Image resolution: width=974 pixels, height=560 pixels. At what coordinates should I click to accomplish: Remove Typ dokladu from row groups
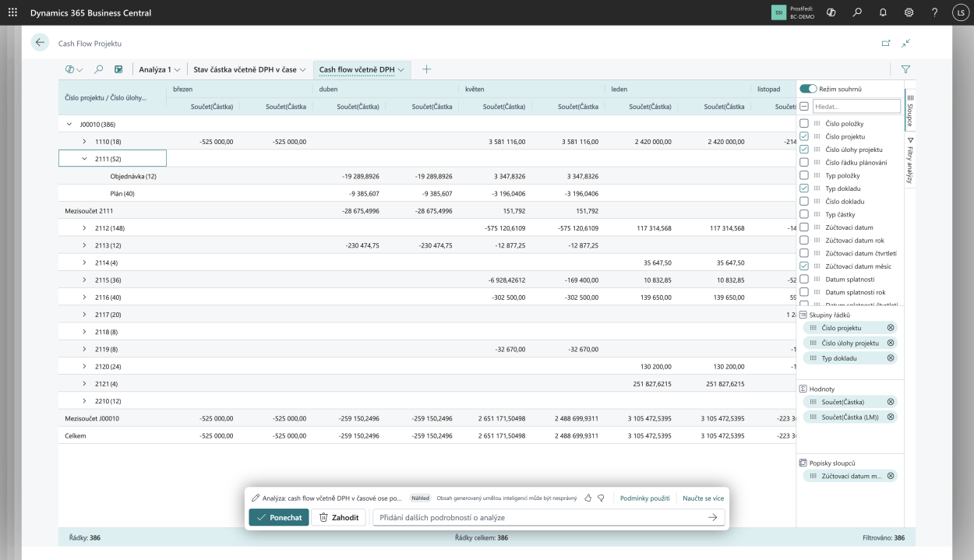[x=891, y=358]
